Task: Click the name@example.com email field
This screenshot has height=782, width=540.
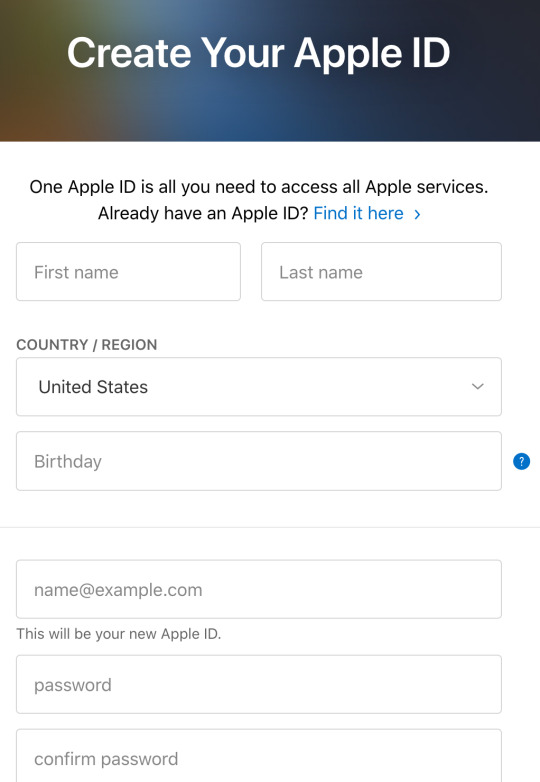Action: (x=259, y=589)
